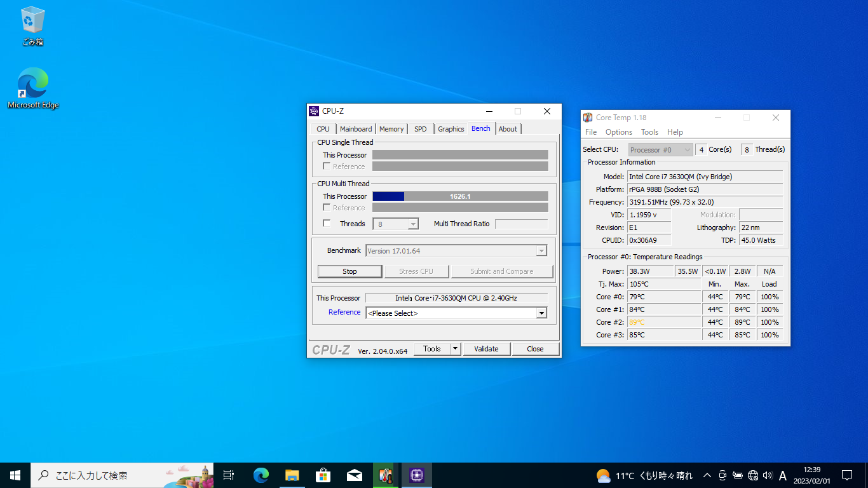Stop the running CPU benchmark
The image size is (868, 488).
click(349, 271)
